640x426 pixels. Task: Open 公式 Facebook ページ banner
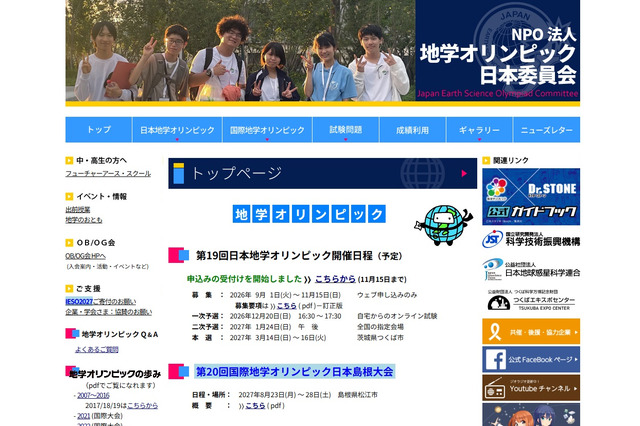(531, 359)
